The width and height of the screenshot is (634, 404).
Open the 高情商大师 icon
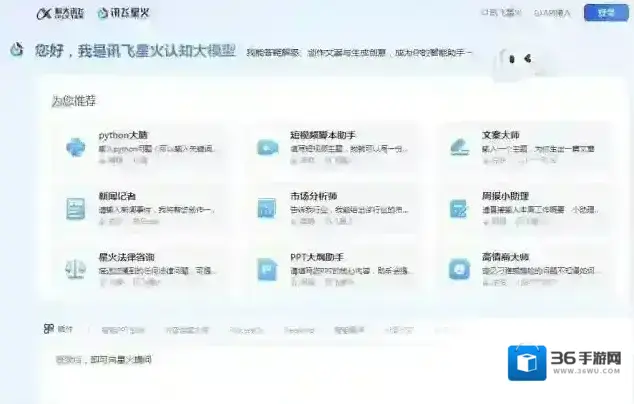459,269
